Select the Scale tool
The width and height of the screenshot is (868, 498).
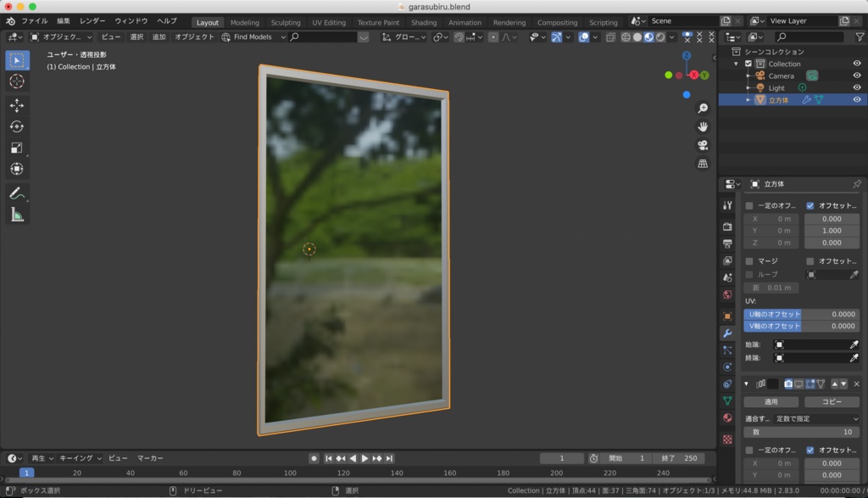pyautogui.click(x=17, y=148)
